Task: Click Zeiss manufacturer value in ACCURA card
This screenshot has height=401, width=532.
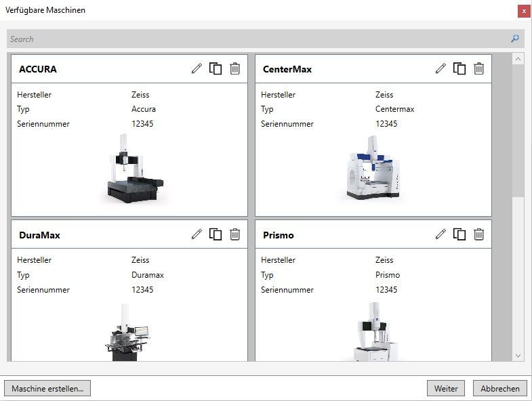Action: (140, 95)
